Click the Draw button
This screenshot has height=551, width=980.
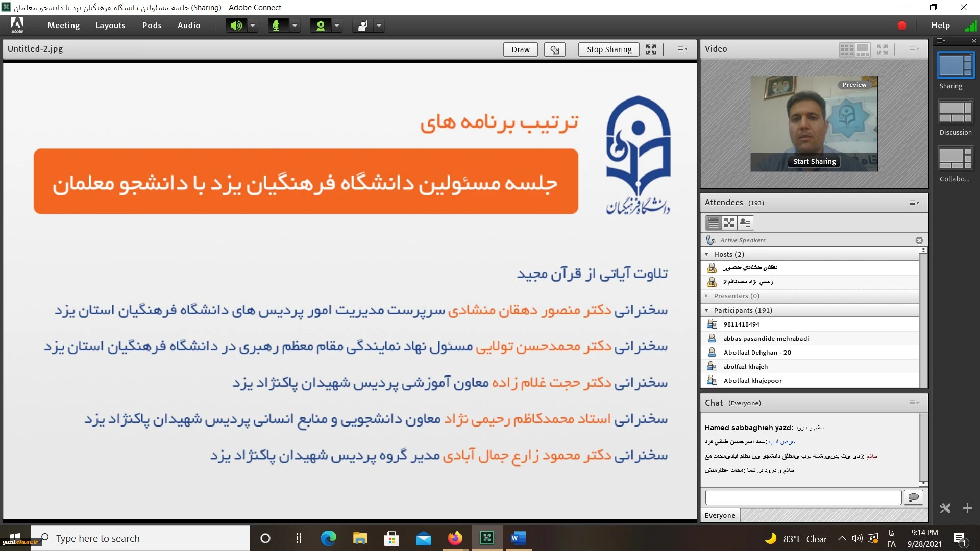pyautogui.click(x=520, y=49)
